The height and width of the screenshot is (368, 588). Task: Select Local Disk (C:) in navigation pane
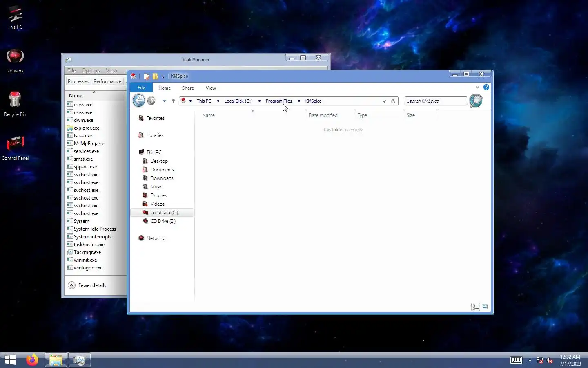(162, 213)
